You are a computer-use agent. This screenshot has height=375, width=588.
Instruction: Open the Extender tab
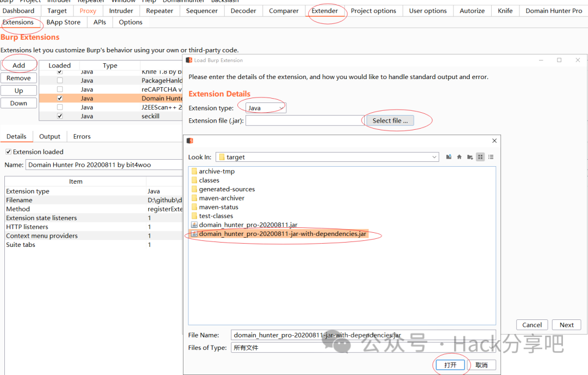tap(324, 11)
